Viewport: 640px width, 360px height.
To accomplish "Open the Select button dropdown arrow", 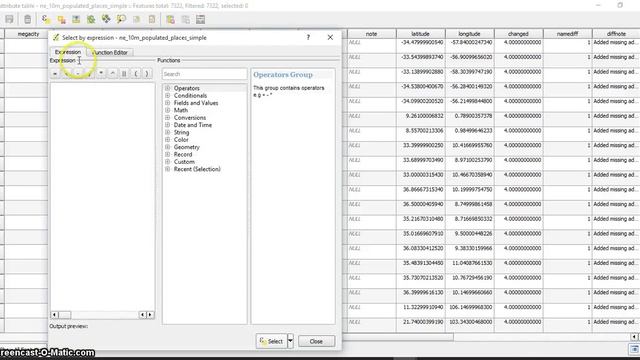I will coord(290,341).
